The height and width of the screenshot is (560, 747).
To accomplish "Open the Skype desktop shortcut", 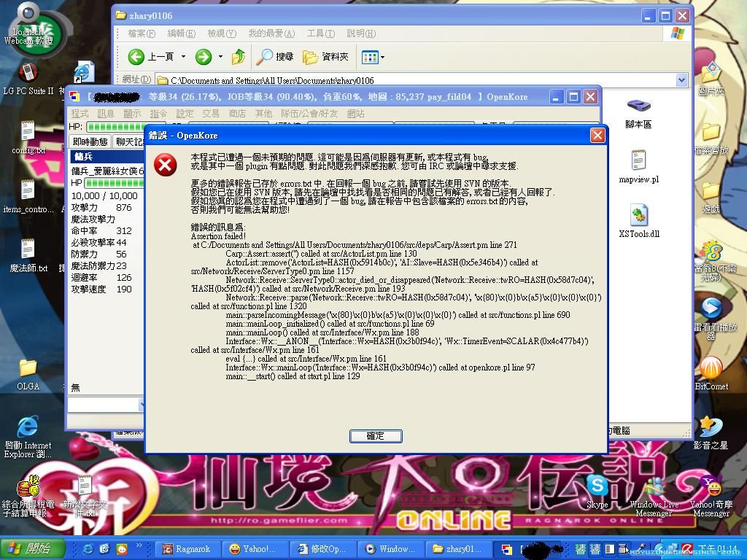I will 598,489.
